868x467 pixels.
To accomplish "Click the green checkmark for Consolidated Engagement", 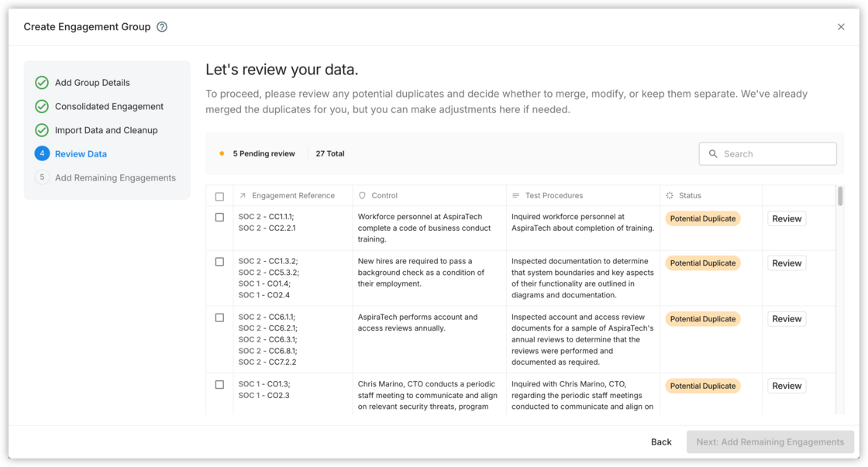I will (42, 106).
